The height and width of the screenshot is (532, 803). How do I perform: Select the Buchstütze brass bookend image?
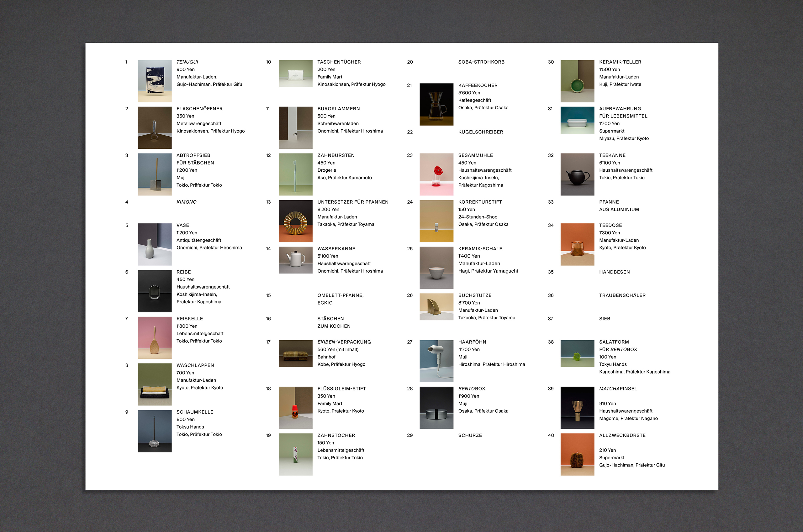click(x=436, y=307)
